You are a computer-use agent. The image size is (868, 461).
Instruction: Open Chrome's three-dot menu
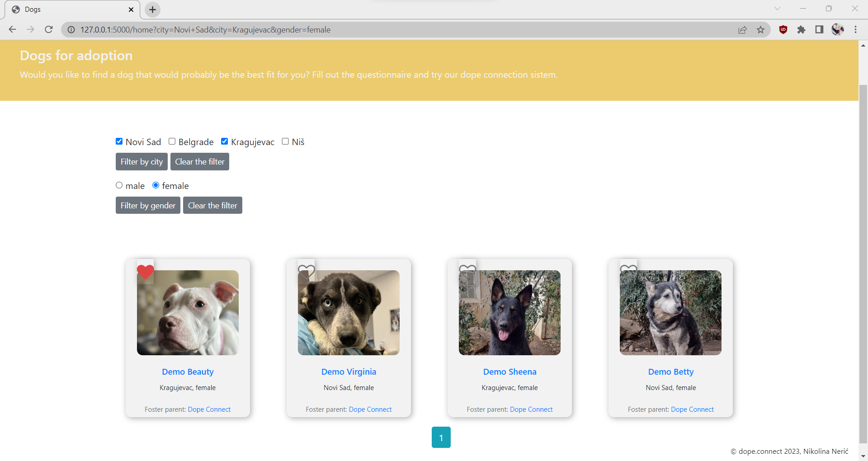(856, 29)
